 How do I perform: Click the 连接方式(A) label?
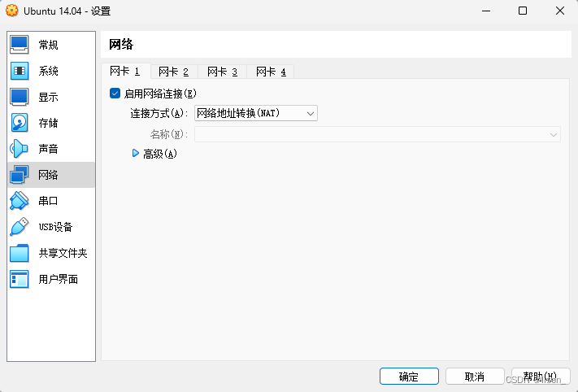click(159, 113)
